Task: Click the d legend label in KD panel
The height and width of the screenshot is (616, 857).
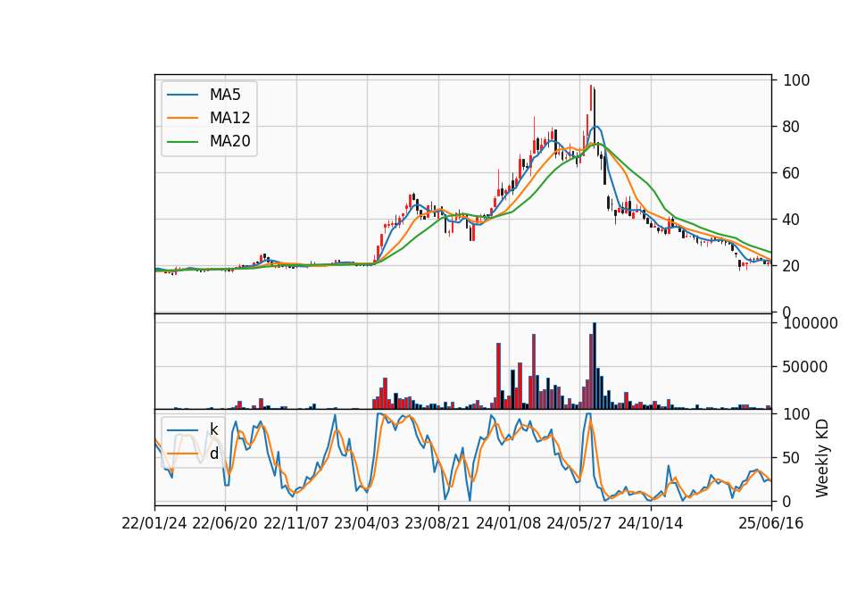Action: (x=214, y=454)
